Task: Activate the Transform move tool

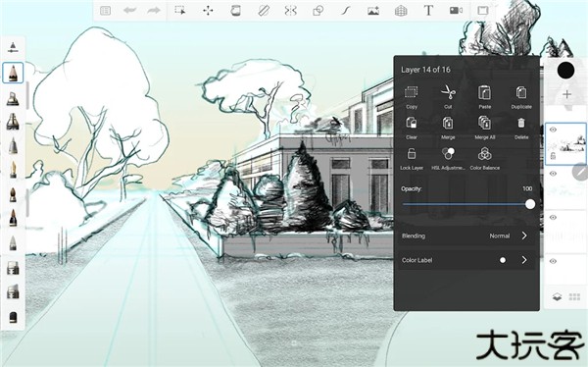Action: point(208,11)
